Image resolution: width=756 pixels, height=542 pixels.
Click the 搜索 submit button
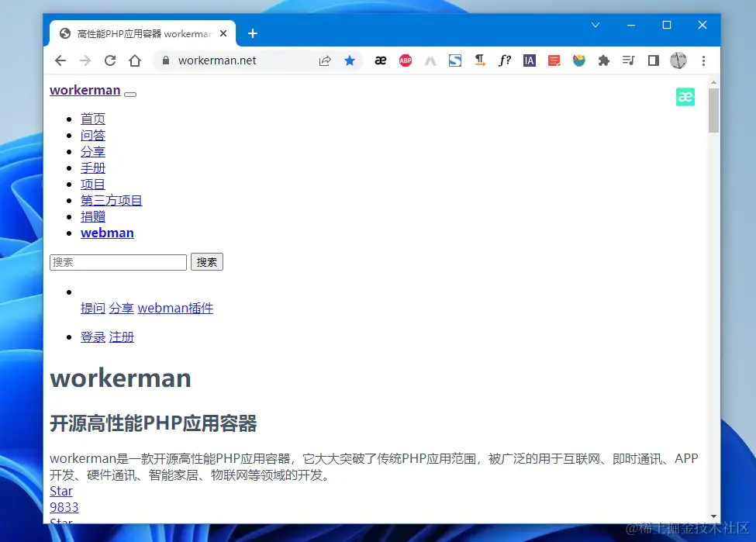(x=207, y=262)
